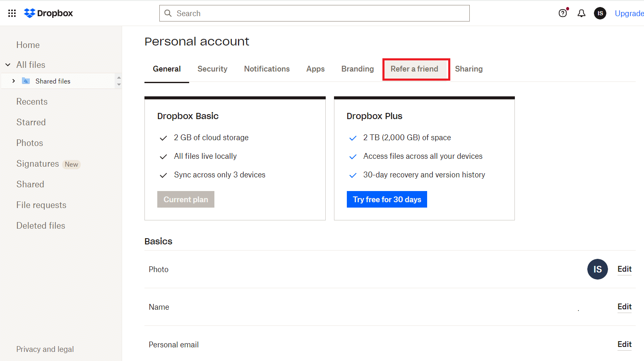Image resolution: width=644 pixels, height=361 pixels.
Task: Click the sidebar scroll up arrow
Action: 119,77
